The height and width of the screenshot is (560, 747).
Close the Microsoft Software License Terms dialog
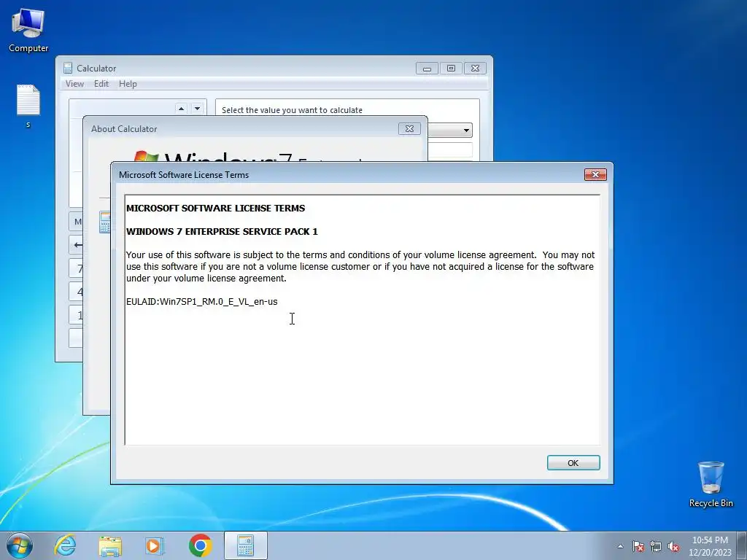point(595,175)
